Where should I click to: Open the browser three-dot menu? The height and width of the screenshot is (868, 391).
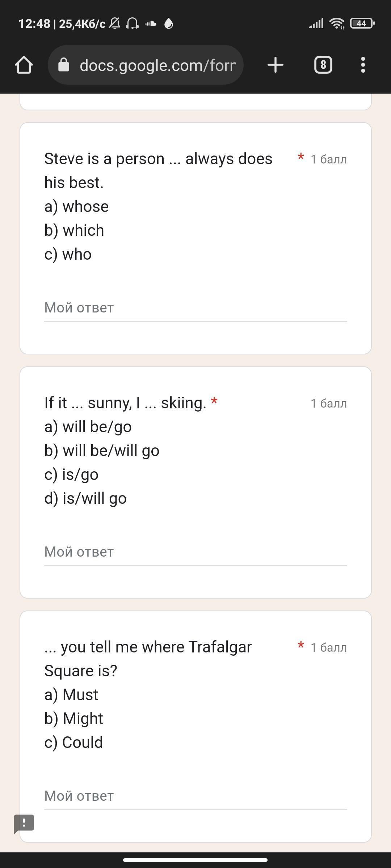[363, 65]
